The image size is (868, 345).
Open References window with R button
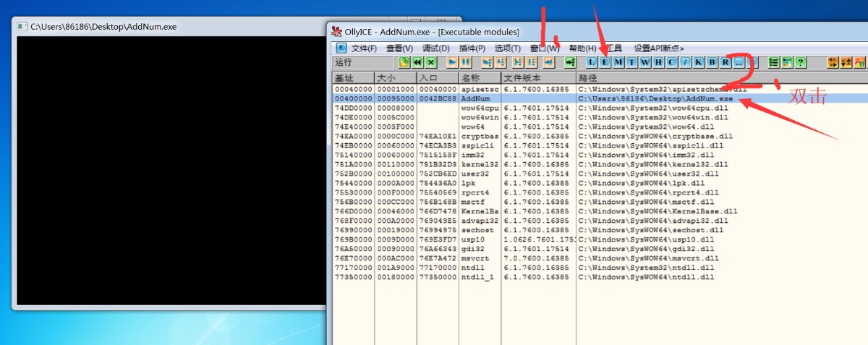click(725, 62)
